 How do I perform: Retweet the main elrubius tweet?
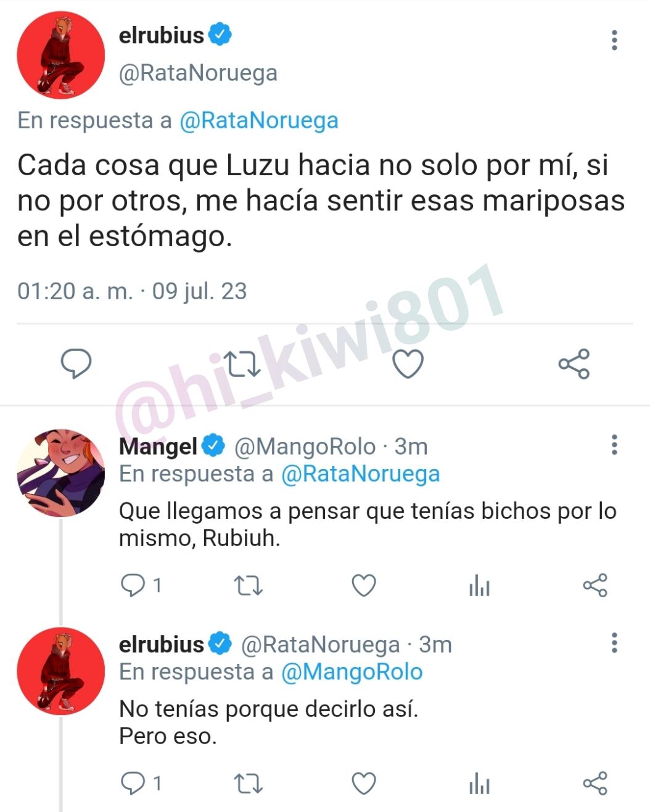click(x=242, y=364)
